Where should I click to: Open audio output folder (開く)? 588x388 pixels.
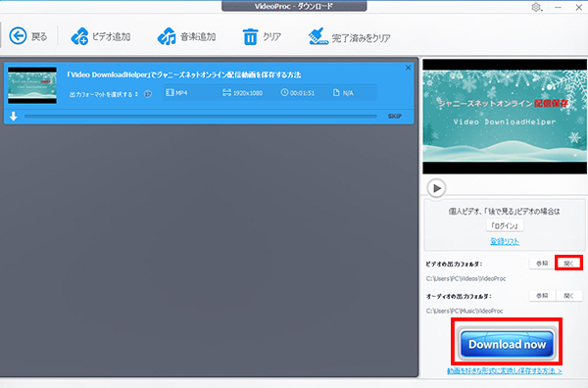point(568,296)
